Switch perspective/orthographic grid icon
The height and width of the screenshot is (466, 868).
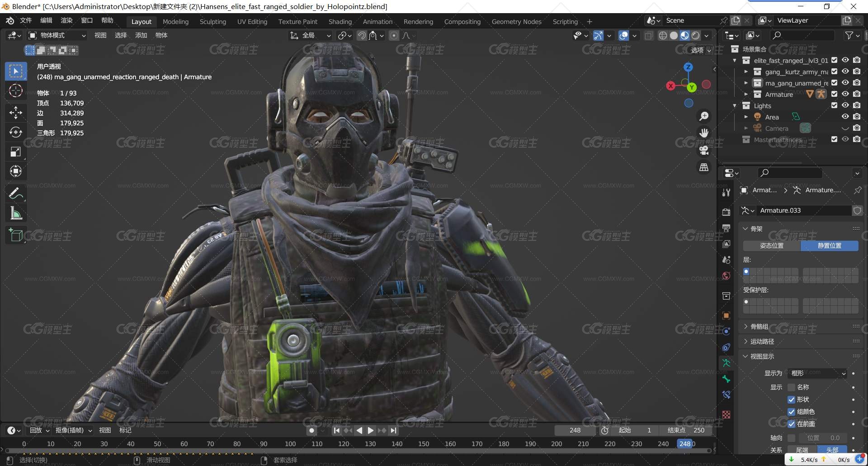pyautogui.click(x=704, y=167)
